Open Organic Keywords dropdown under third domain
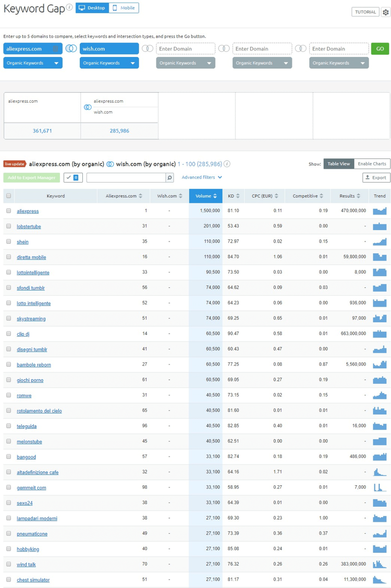Viewport: 391px width, 588px height. [x=186, y=63]
